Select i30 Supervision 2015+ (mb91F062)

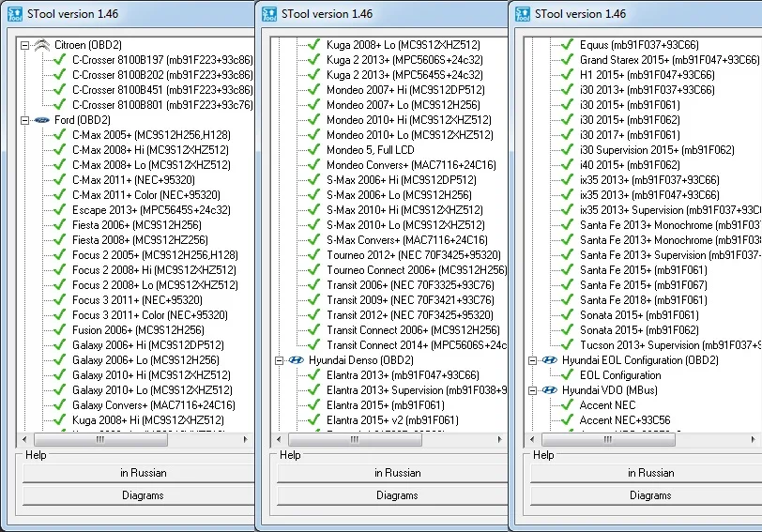pyautogui.click(x=657, y=149)
